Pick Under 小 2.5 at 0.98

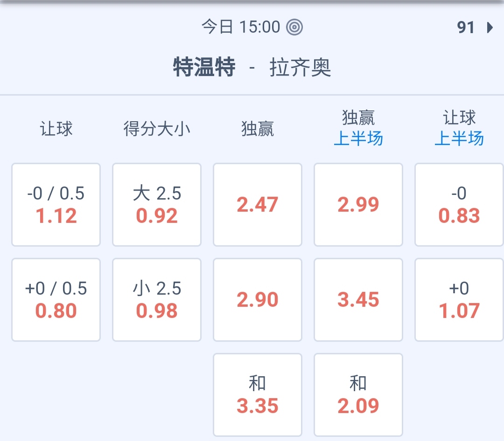[157, 300]
